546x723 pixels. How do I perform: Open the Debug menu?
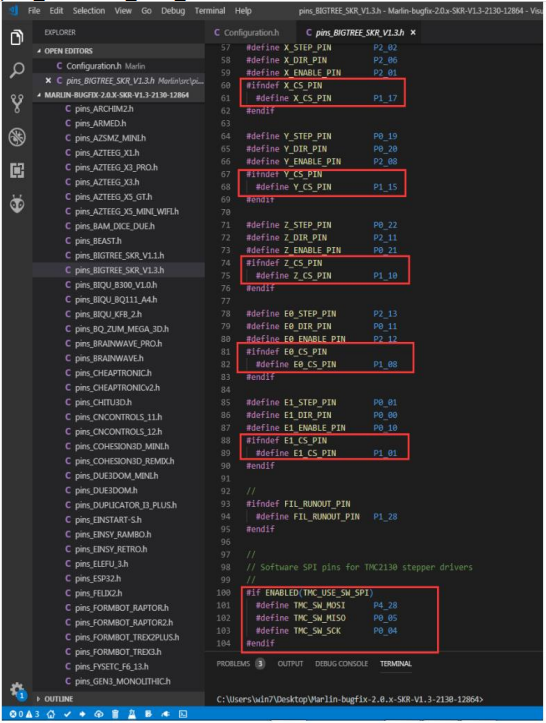pos(173,11)
